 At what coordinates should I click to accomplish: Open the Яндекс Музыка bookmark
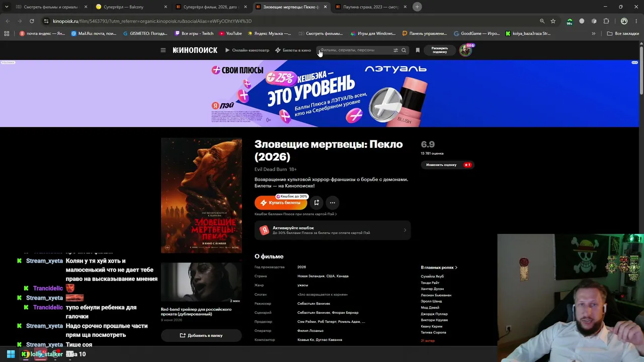point(269,34)
